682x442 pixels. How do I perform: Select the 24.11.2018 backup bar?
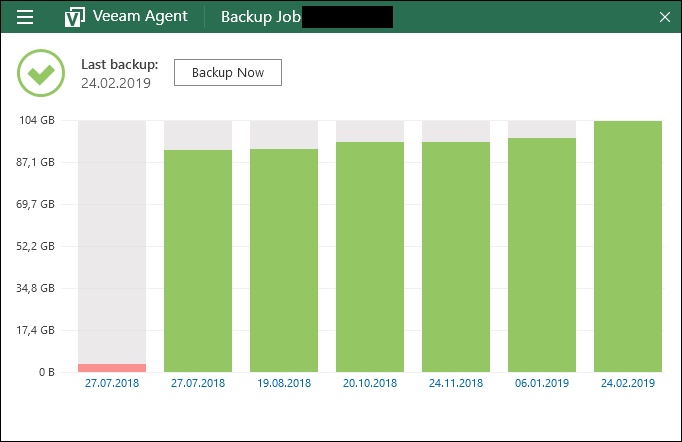pos(456,257)
